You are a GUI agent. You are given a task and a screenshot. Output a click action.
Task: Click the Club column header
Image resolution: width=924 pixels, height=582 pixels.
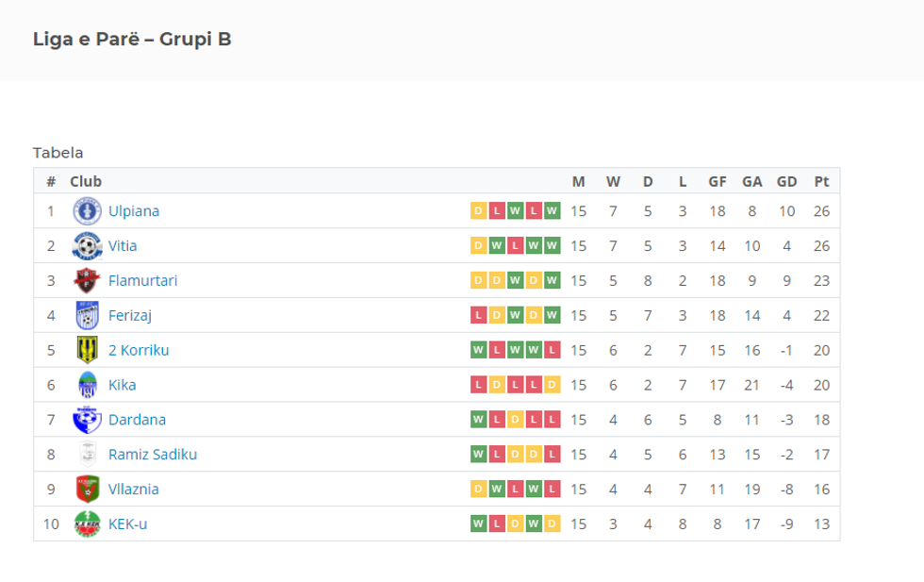point(86,181)
